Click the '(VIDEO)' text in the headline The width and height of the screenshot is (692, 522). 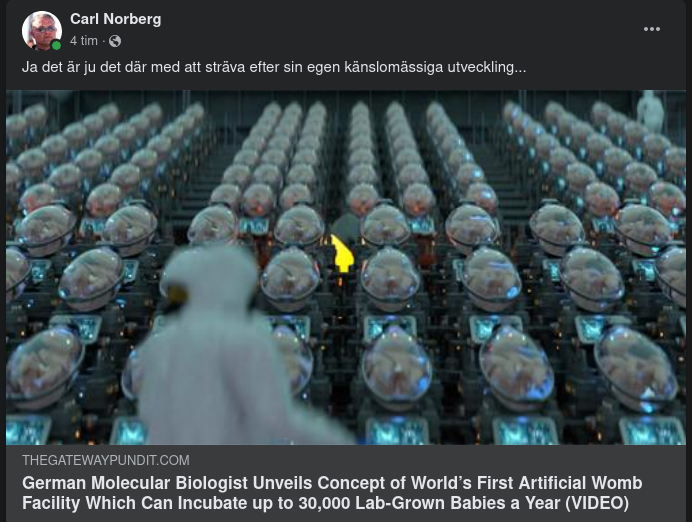pyautogui.click(x=597, y=503)
